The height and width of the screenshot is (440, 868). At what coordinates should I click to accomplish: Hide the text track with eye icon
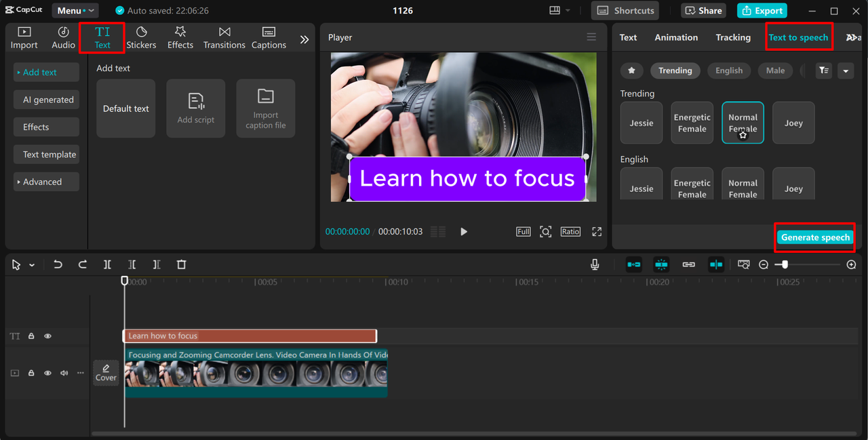point(47,336)
